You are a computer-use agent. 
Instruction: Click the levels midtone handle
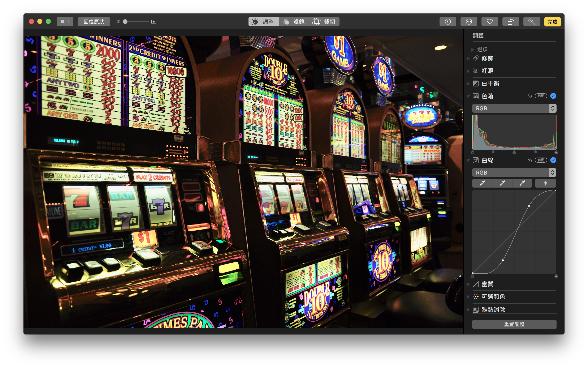(x=514, y=152)
